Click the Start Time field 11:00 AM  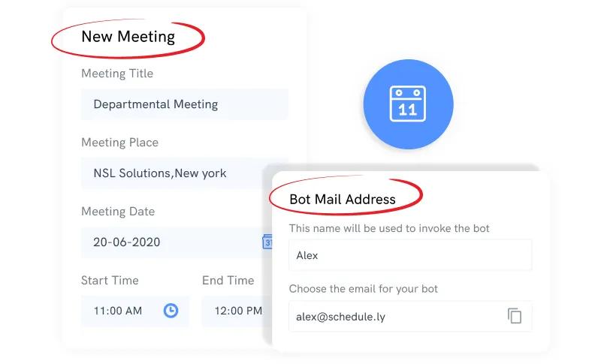(135, 311)
